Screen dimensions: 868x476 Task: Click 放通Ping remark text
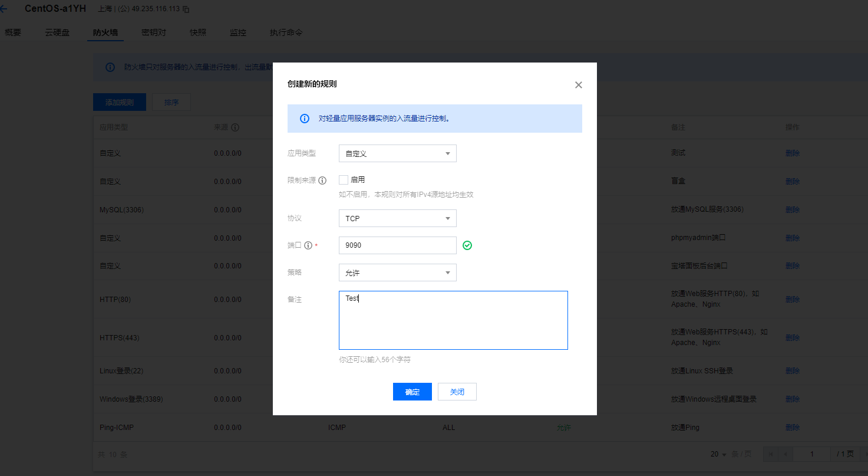[685, 427]
